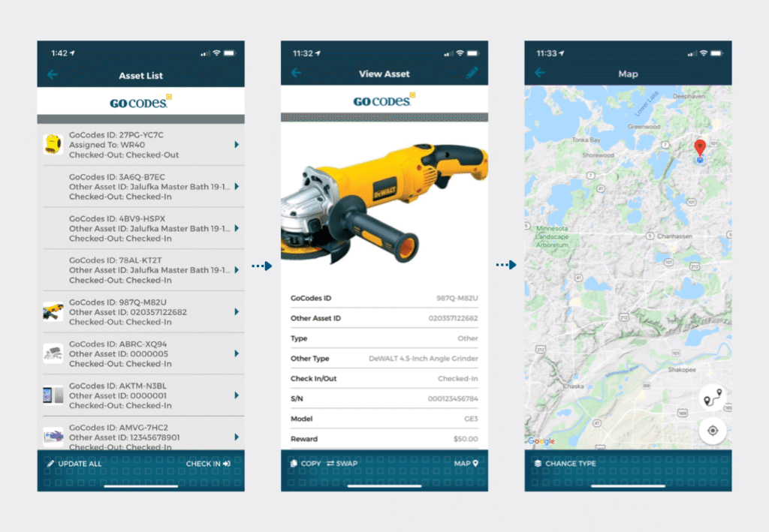This screenshot has height=532, width=769.
Task: Tap the Type field value 'Other'
Action: coord(468,338)
